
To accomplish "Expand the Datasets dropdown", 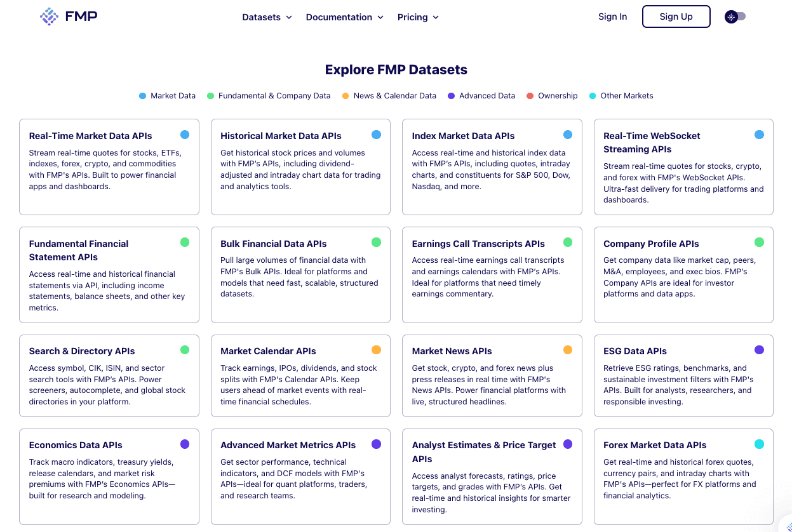I will coord(267,17).
